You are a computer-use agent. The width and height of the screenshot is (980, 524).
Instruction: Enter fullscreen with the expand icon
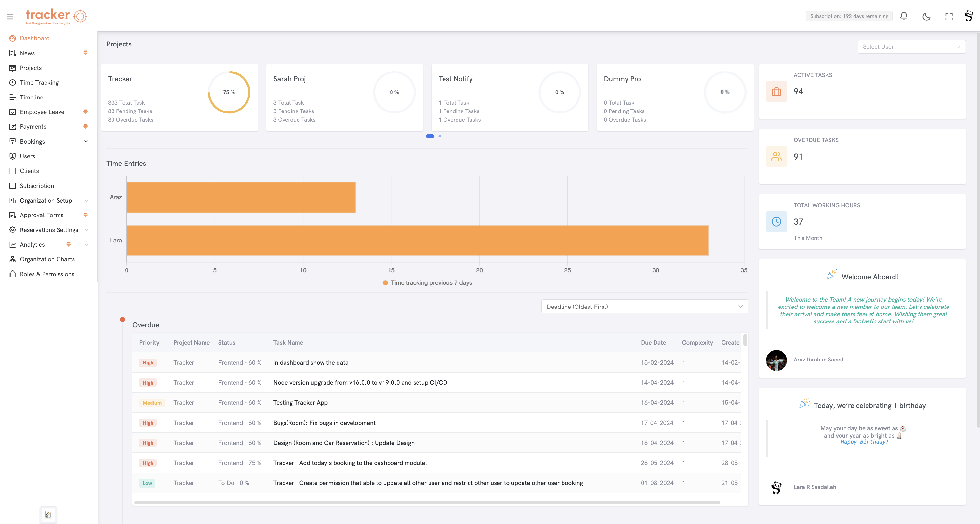pyautogui.click(x=949, y=16)
